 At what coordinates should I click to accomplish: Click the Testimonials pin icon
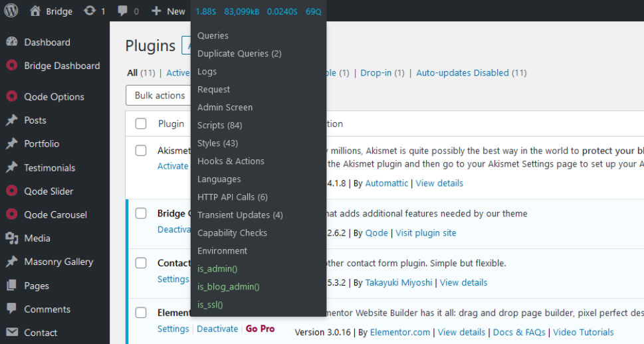[12, 167]
